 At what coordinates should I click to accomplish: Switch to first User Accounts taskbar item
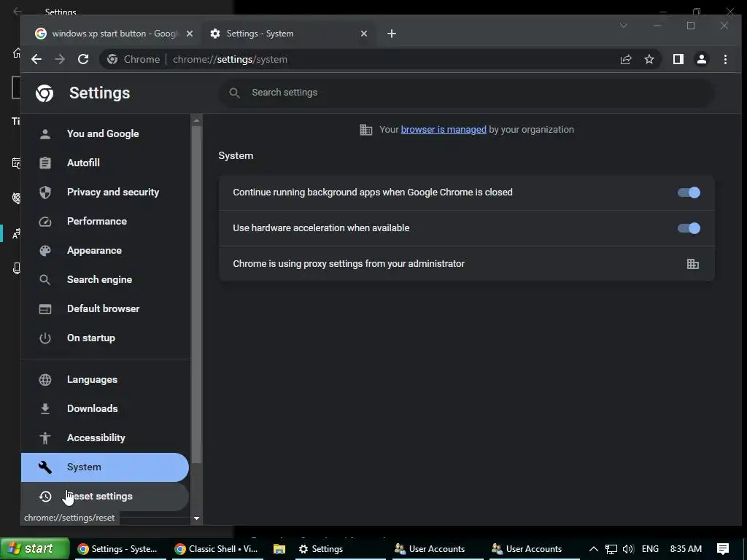(438, 549)
